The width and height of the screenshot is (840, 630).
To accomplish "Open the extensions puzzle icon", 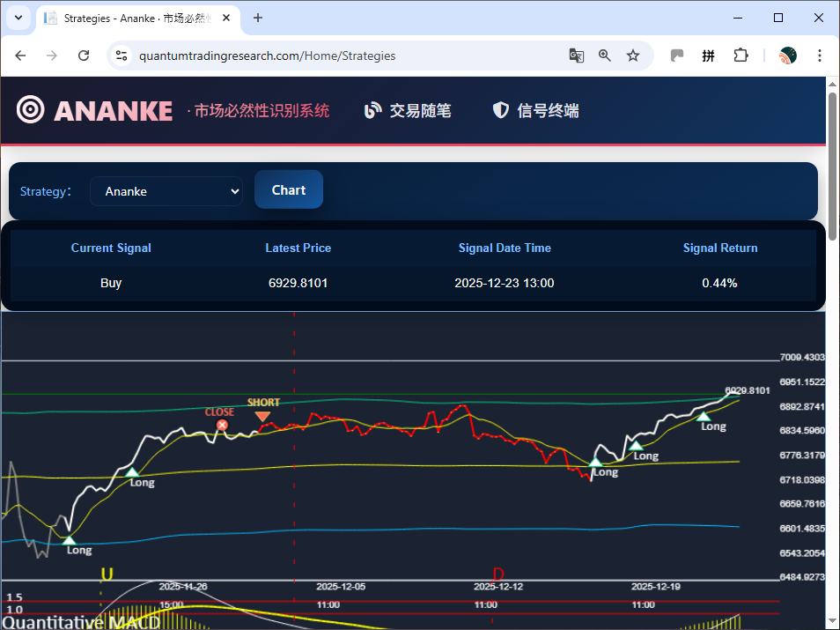I will pyautogui.click(x=741, y=55).
